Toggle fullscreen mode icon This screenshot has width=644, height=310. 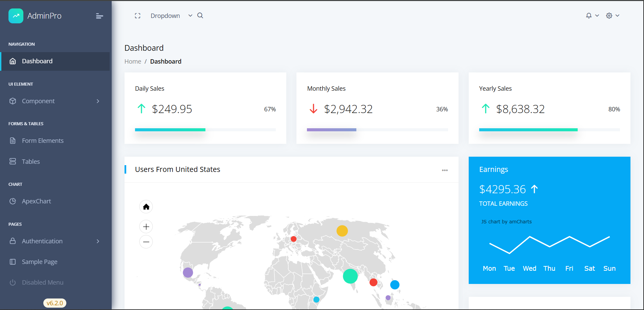coord(137,16)
